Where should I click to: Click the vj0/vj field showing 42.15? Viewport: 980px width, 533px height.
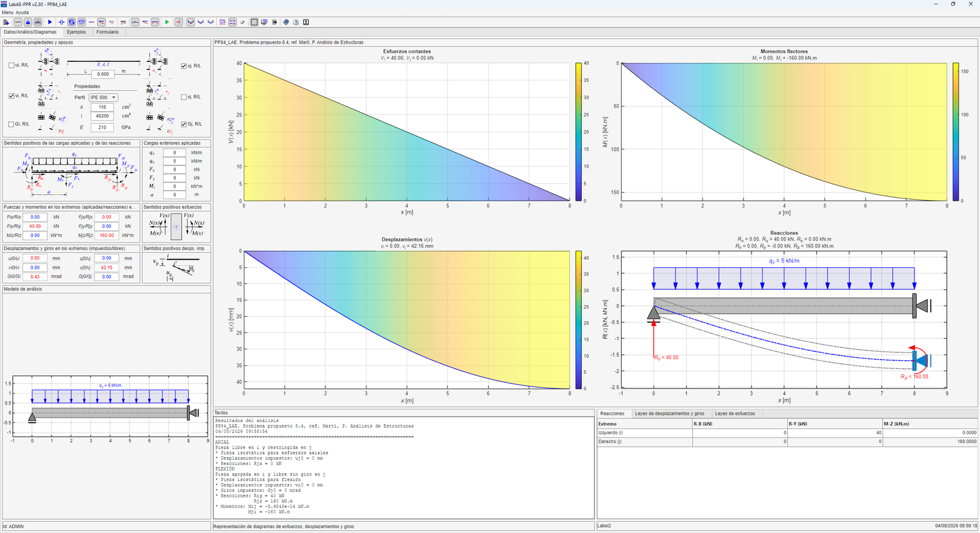(107, 268)
